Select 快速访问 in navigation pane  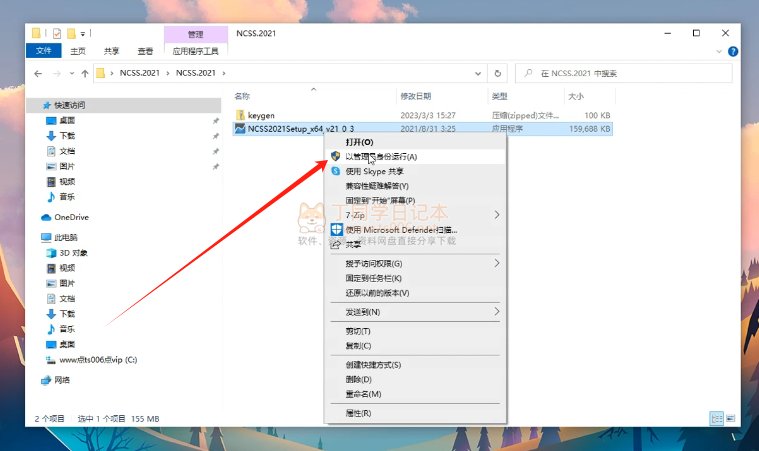(124, 105)
